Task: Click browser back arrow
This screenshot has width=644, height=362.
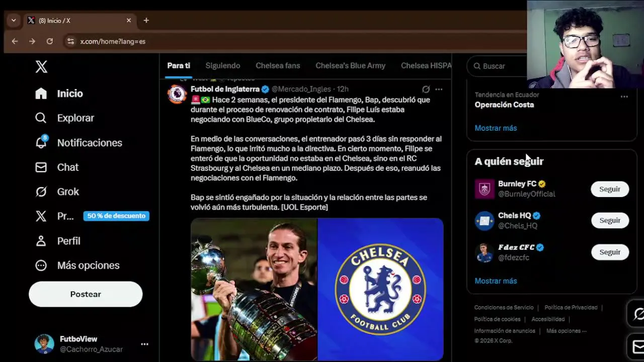Action: (15, 41)
